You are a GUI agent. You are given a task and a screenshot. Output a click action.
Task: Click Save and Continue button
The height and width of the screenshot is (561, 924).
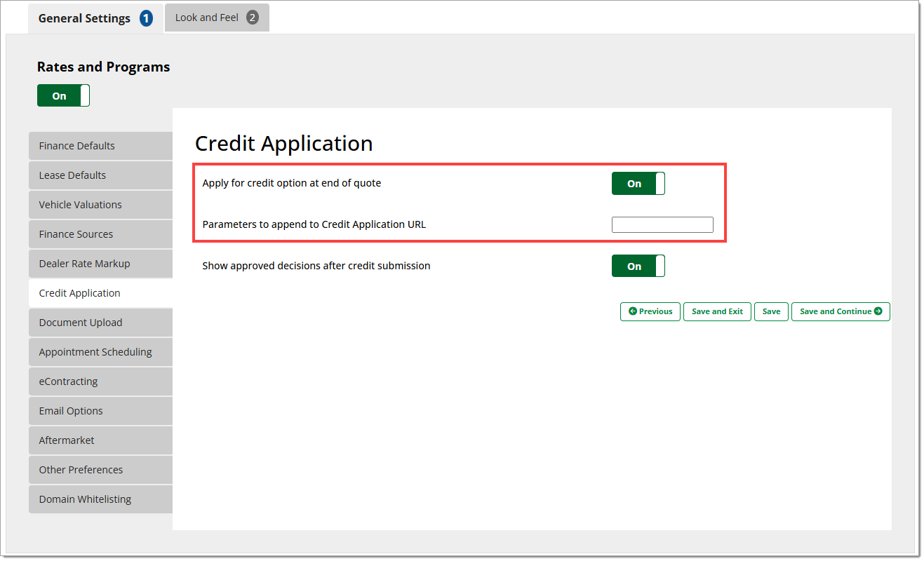pyautogui.click(x=840, y=311)
